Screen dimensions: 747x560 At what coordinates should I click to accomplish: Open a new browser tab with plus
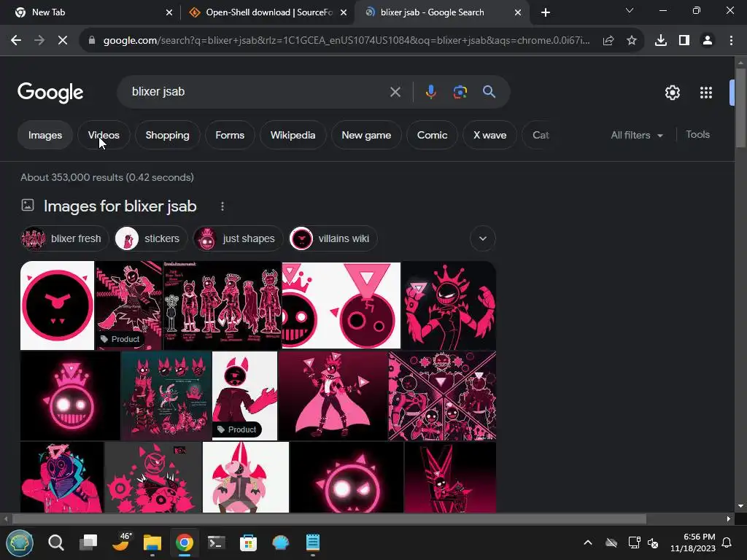click(546, 12)
